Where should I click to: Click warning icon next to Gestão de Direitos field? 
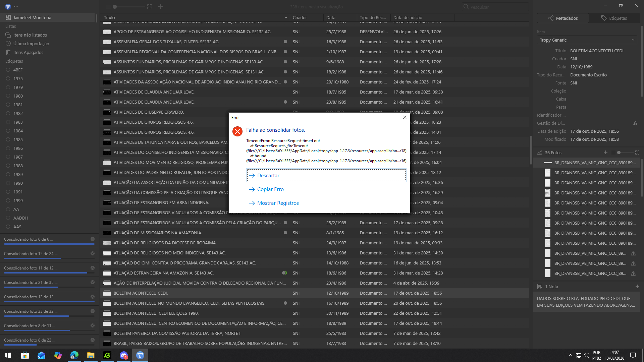pyautogui.click(x=635, y=123)
